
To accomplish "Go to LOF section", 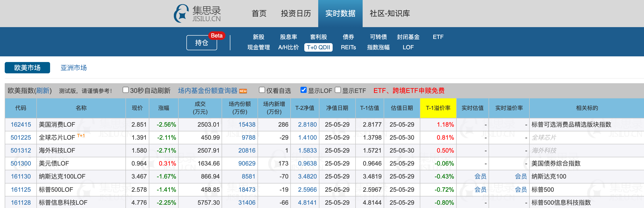I will tap(408, 47).
